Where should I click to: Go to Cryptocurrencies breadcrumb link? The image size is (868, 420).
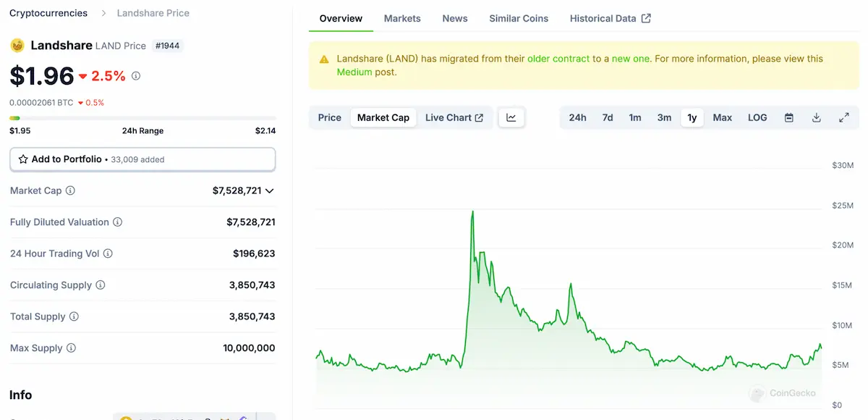48,13
